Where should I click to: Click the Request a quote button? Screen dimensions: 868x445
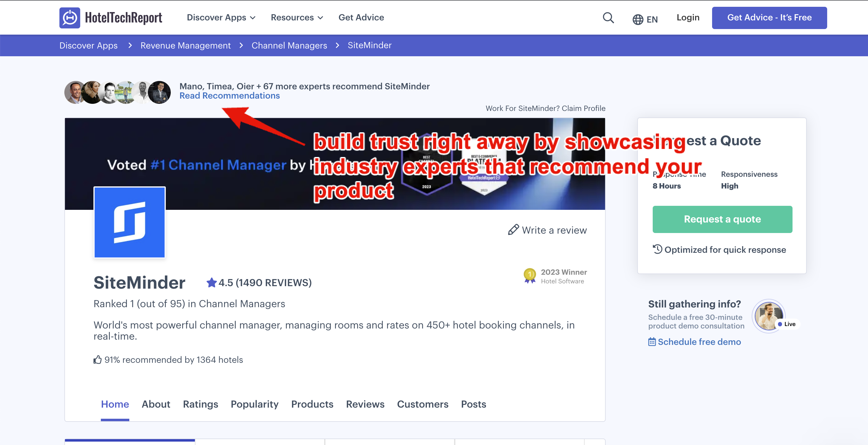(722, 219)
